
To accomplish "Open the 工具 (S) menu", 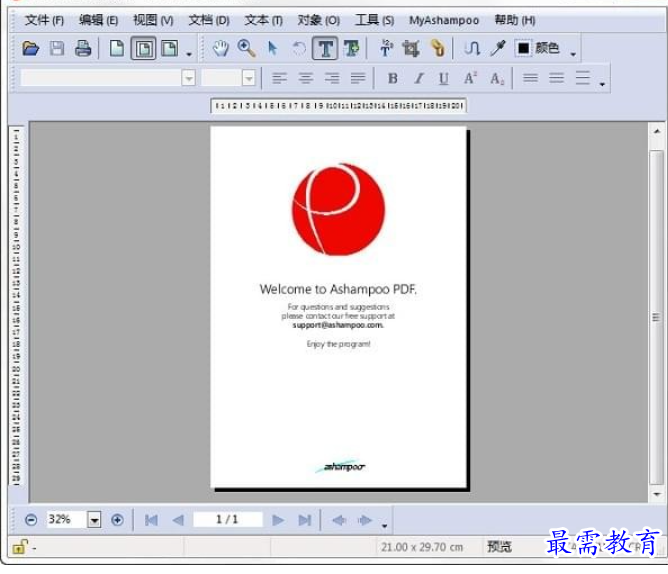I will (374, 20).
